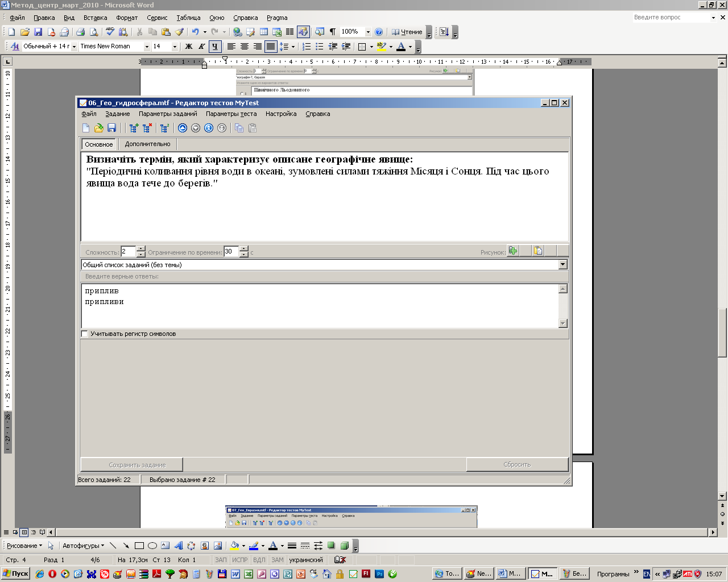
Task: Open MyTest Настройка menu
Action: [x=281, y=114]
